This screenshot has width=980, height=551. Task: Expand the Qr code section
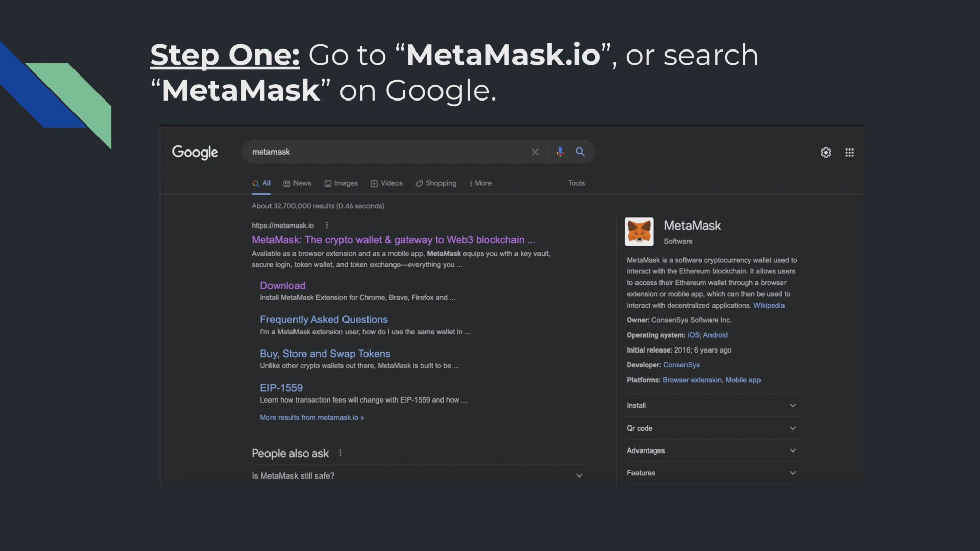[793, 428]
